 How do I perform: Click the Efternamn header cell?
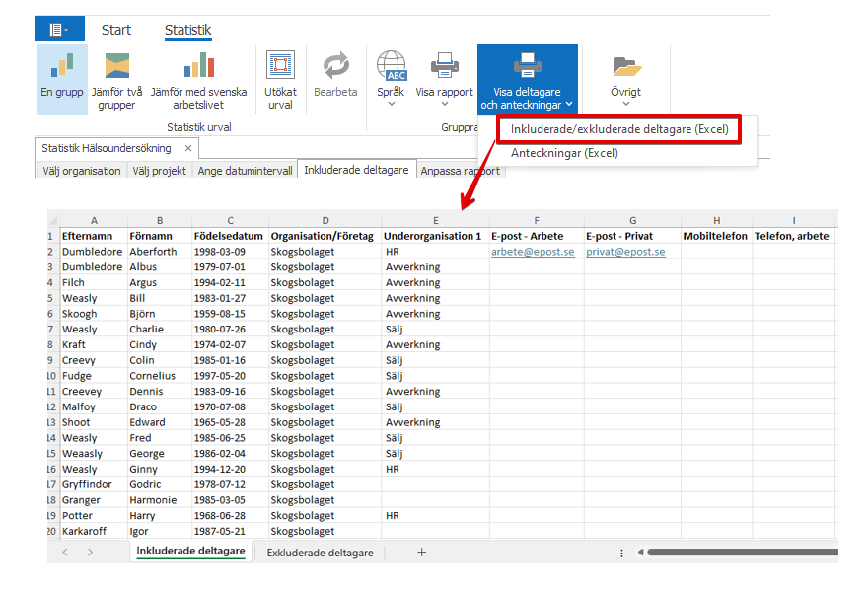94,236
